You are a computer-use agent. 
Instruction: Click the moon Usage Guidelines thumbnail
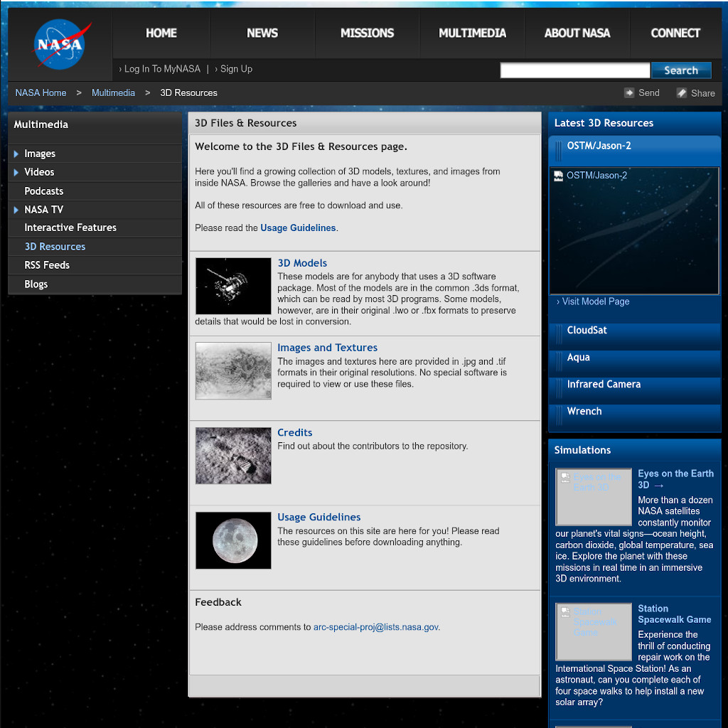pyautogui.click(x=233, y=540)
